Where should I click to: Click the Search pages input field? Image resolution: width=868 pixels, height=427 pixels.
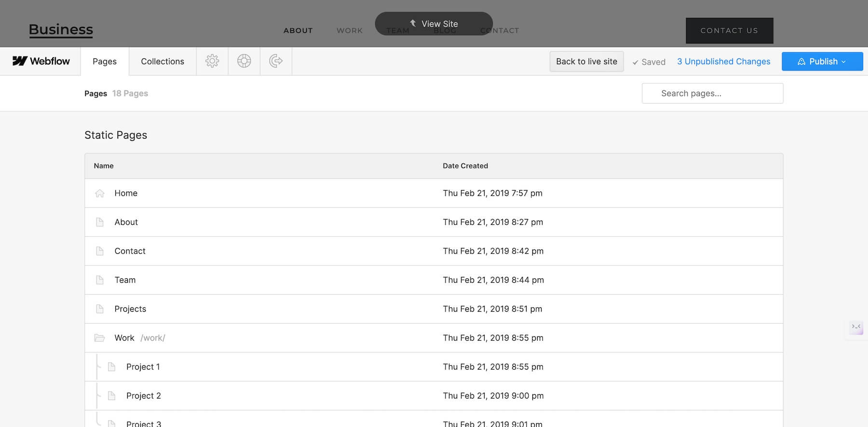pos(712,94)
